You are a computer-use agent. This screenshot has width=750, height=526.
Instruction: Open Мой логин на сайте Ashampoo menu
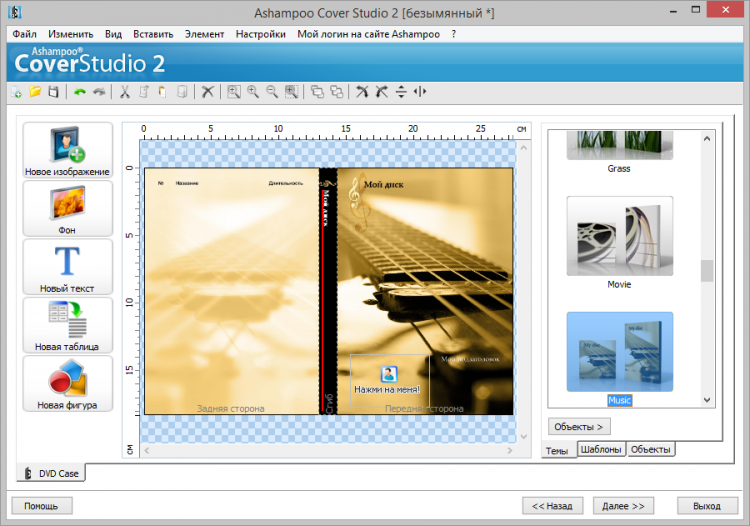tap(368, 34)
